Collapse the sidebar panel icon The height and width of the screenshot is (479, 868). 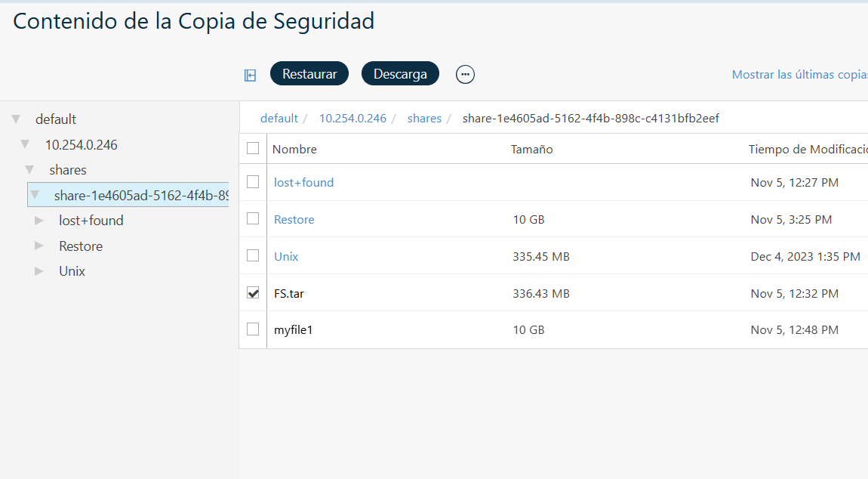[250, 75]
